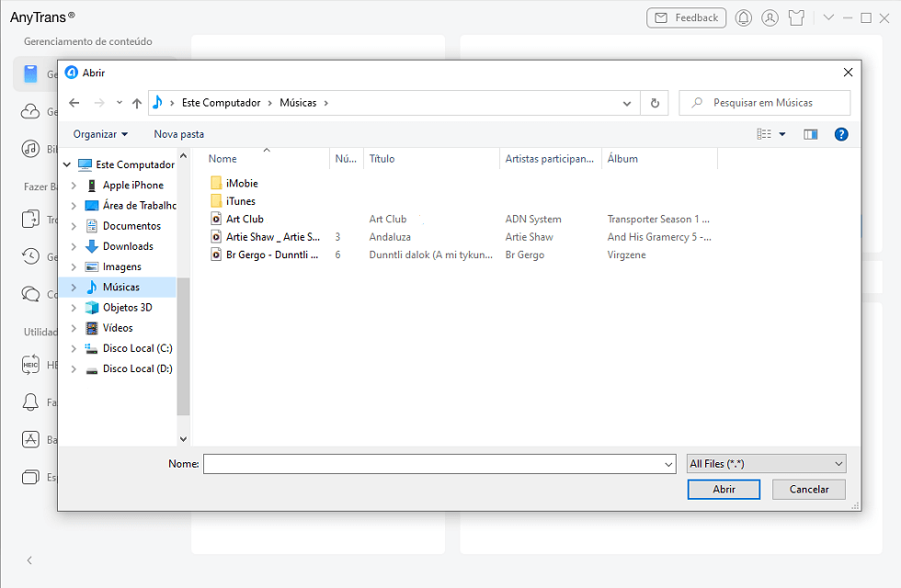Select the iCloud manager cloud icon in sidebar
Viewport: 901px width, 588px height.
(x=30, y=111)
